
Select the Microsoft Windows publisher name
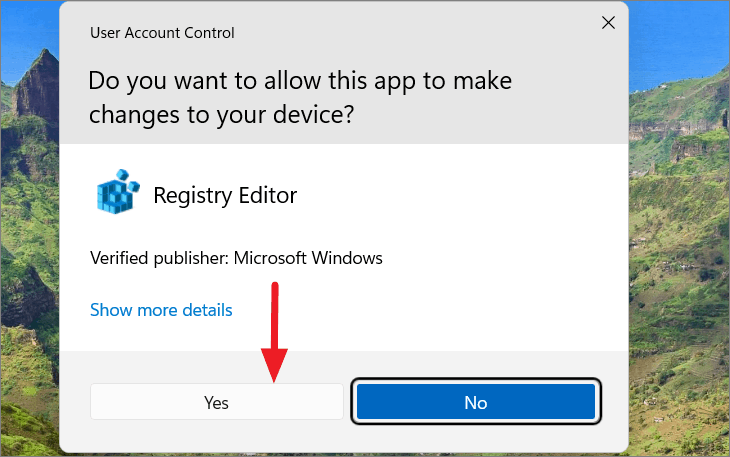[x=308, y=258]
